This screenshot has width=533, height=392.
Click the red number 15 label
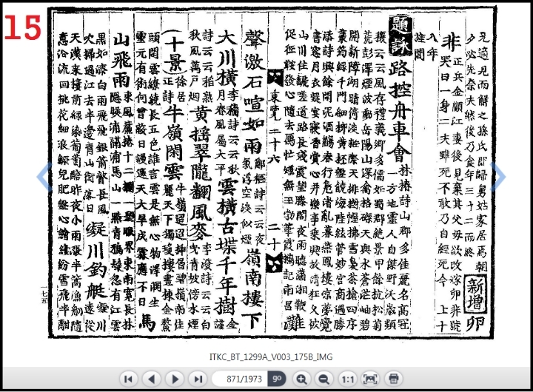[x=22, y=28]
